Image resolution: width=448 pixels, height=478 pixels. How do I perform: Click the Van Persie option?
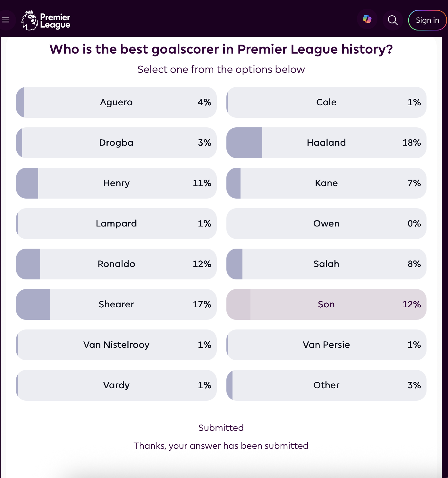[x=326, y=345]
